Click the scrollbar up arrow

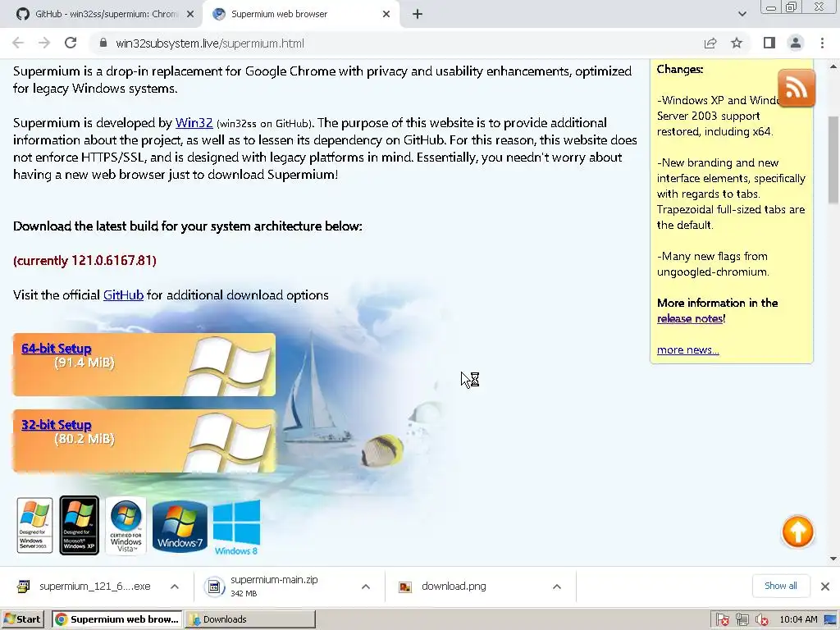click(833, 66)
